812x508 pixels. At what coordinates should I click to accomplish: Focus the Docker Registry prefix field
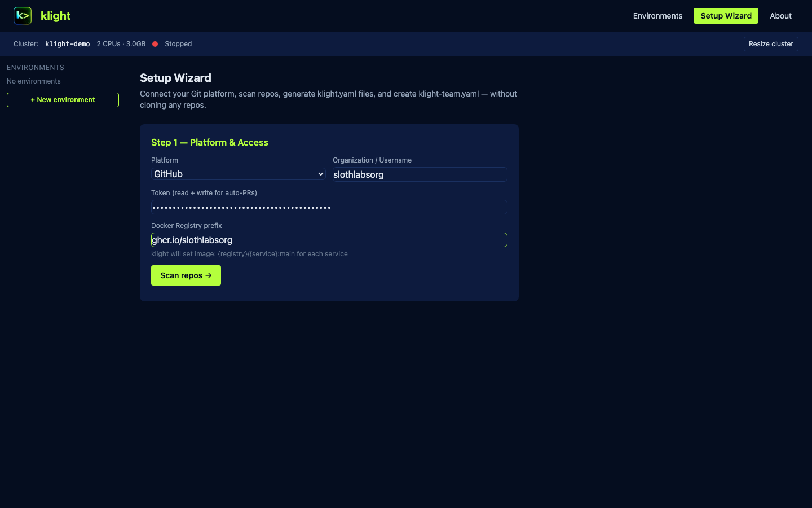(329, 240)
